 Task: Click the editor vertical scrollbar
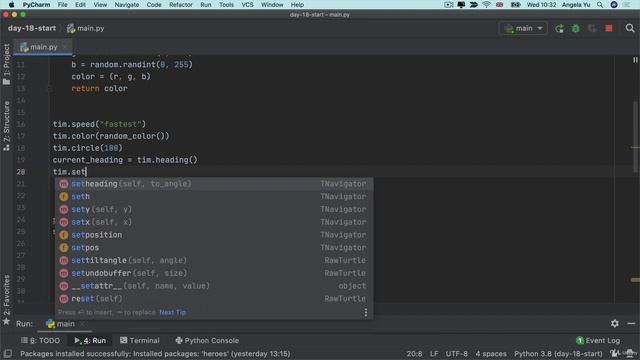(636, 137)
